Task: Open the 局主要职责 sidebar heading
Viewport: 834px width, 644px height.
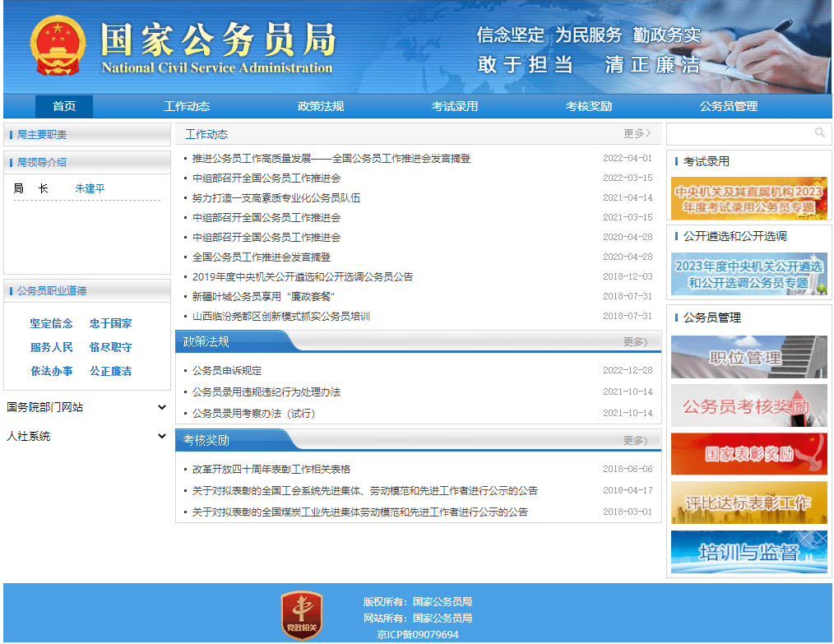Action: (42, 135)
